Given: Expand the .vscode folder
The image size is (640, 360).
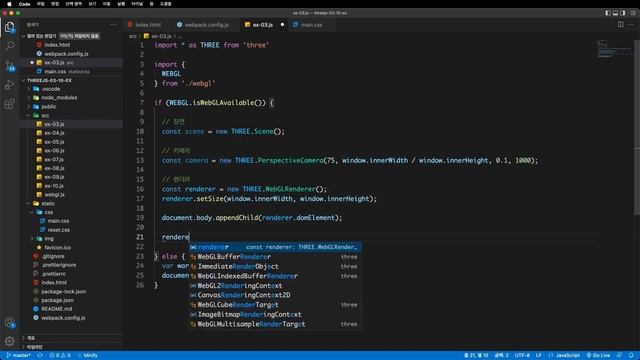Looking at the screenshot, I should [28, 89].
